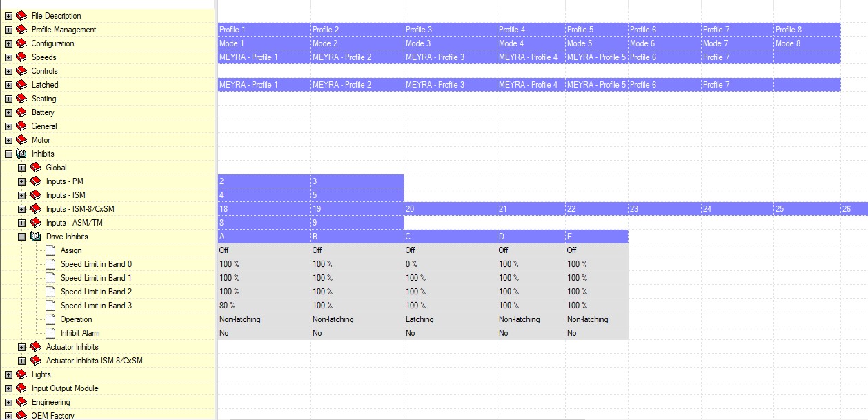This screenshot has height=420, width=868.
Task: Click the Global red book icon
Action: [x=36, y=168]
